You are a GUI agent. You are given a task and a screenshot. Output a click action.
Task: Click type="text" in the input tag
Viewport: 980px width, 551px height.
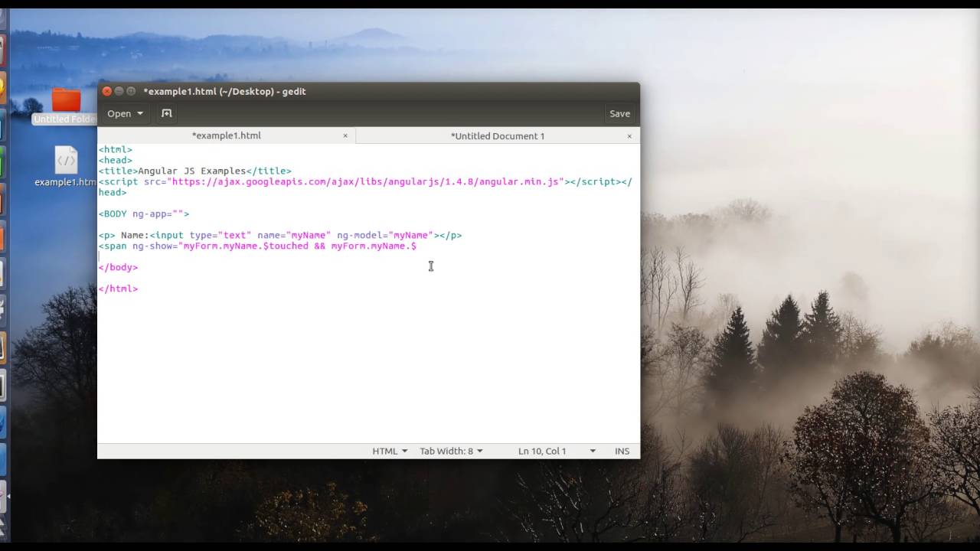[220, 235]
